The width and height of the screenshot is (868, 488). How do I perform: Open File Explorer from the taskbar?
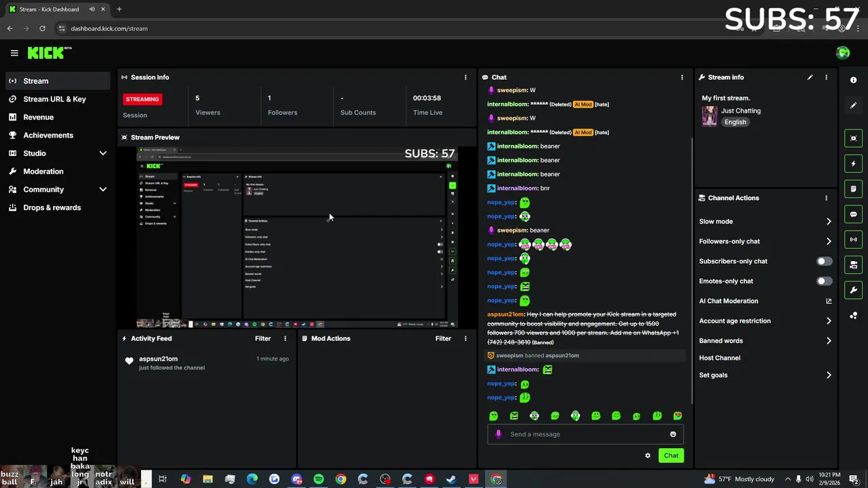[208, 479]
